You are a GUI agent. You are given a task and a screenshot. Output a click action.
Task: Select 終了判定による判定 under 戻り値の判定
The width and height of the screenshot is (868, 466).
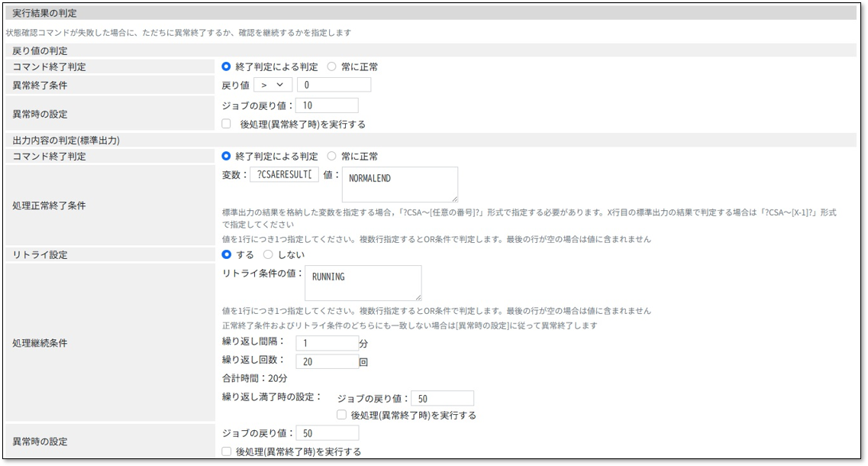pos(226,66)
